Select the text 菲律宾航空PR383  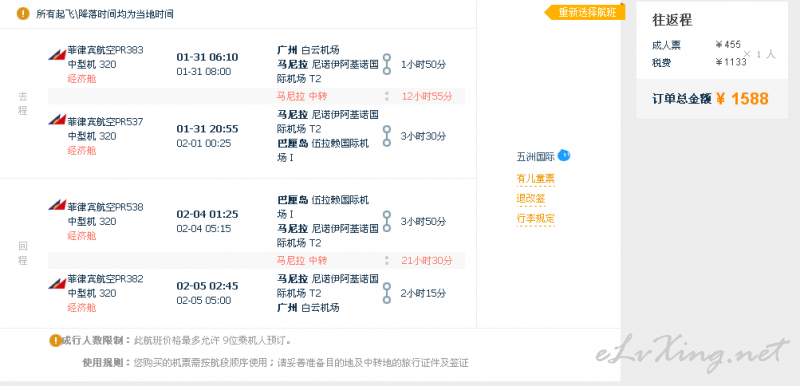(x=106, y=50)
